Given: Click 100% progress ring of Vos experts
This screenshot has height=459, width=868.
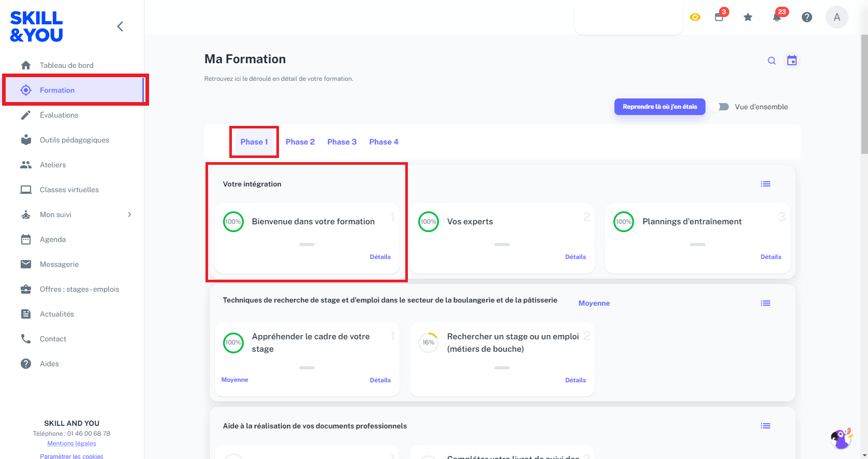Looking at the screenshot, I should tap(429, 222).
